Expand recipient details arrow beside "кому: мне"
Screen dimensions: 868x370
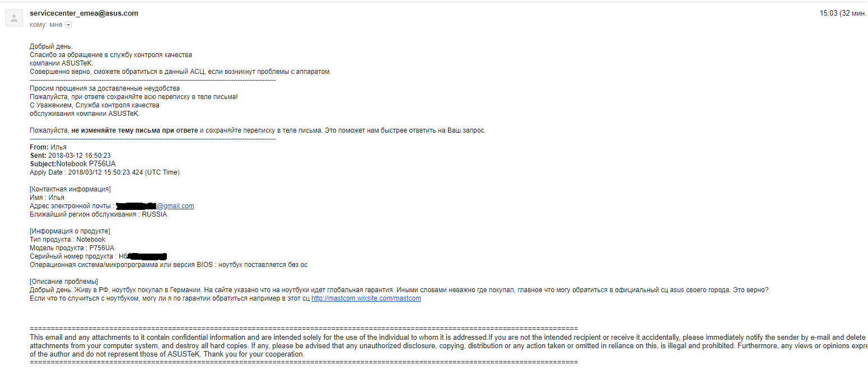pos(68,25)
